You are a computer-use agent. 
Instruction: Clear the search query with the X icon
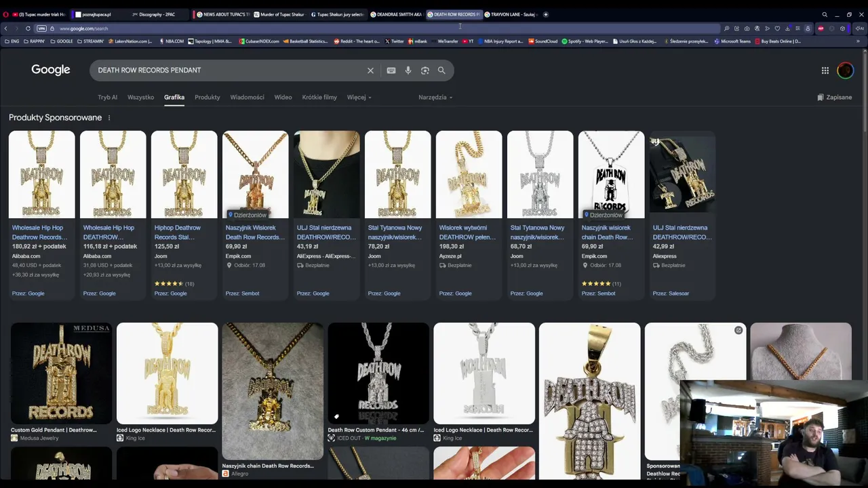tap(370, 70)
